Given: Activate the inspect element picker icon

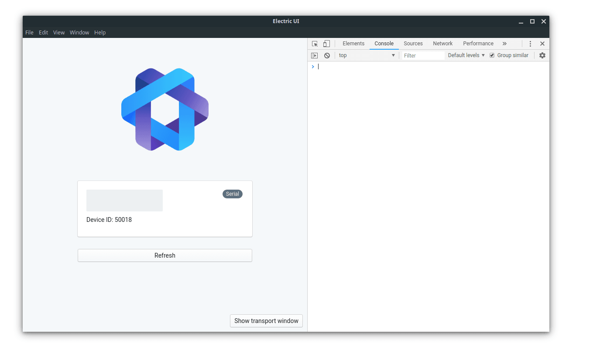Looking at the screenshot, I should click(x=315, y=44).
